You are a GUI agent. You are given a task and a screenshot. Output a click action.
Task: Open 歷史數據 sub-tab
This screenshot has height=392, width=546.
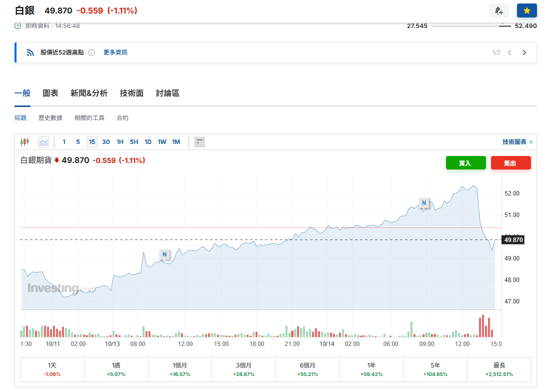[x=50, y=118]
